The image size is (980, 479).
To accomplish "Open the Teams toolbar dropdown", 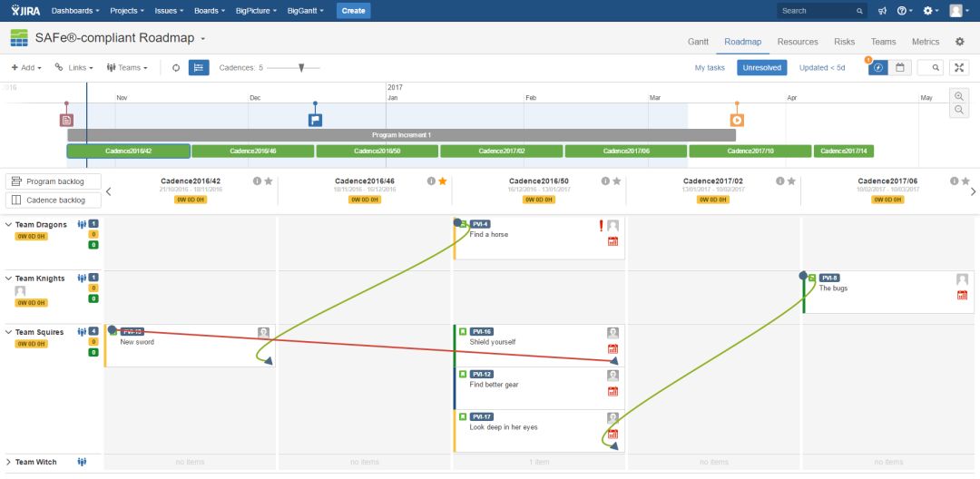I will point(127,67).
